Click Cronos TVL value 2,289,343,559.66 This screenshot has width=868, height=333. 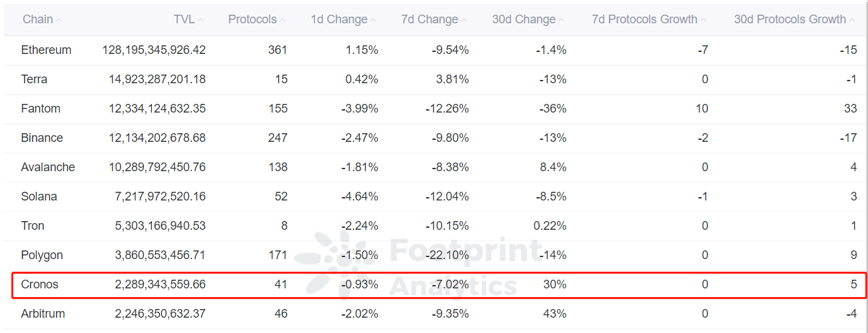click(161, 284)
